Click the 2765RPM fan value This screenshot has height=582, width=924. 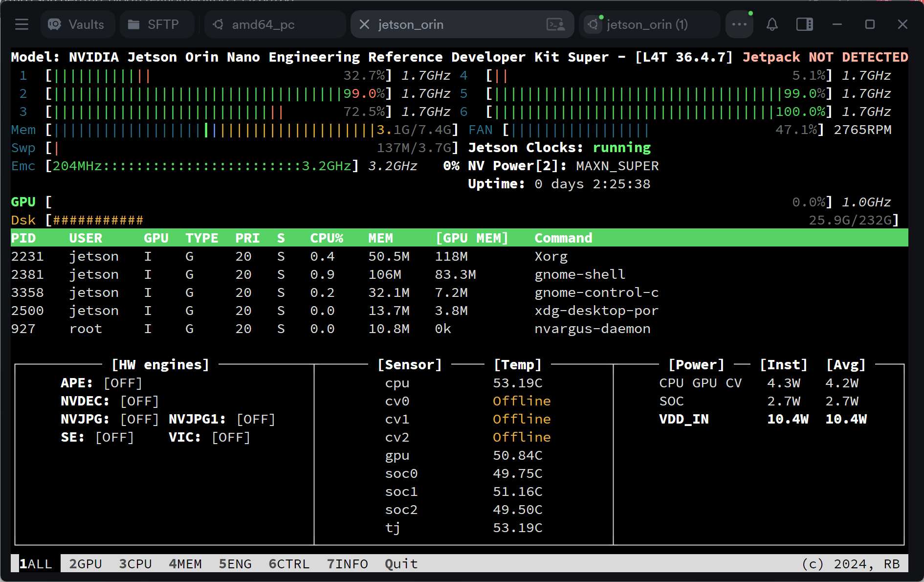pos(862,130)
